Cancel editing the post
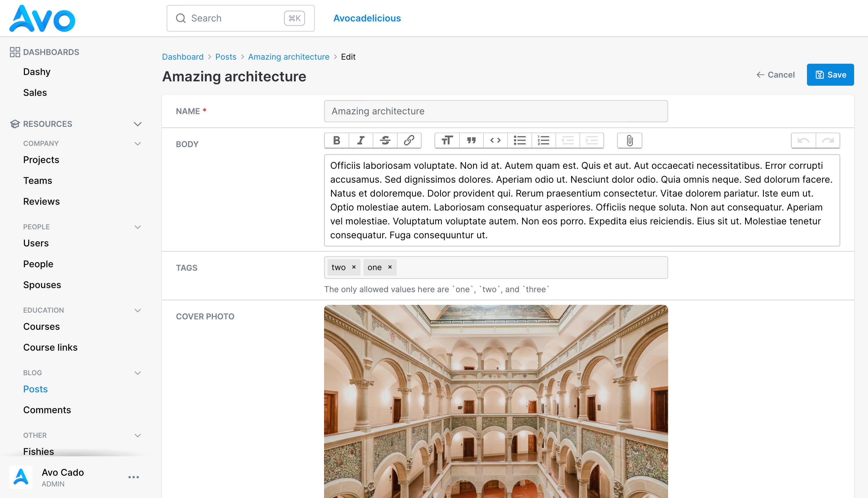Screen dimensions: 868x498 pyautogui.click(x=775, y=75)
